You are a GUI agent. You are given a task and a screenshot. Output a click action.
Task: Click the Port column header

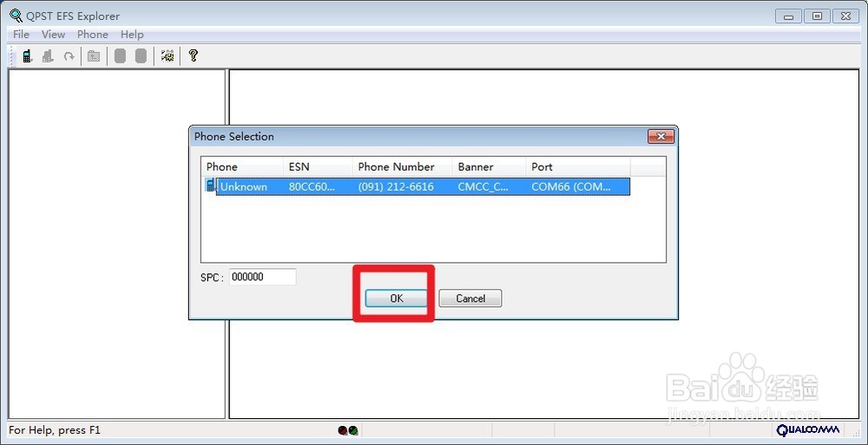pos(578,167)
